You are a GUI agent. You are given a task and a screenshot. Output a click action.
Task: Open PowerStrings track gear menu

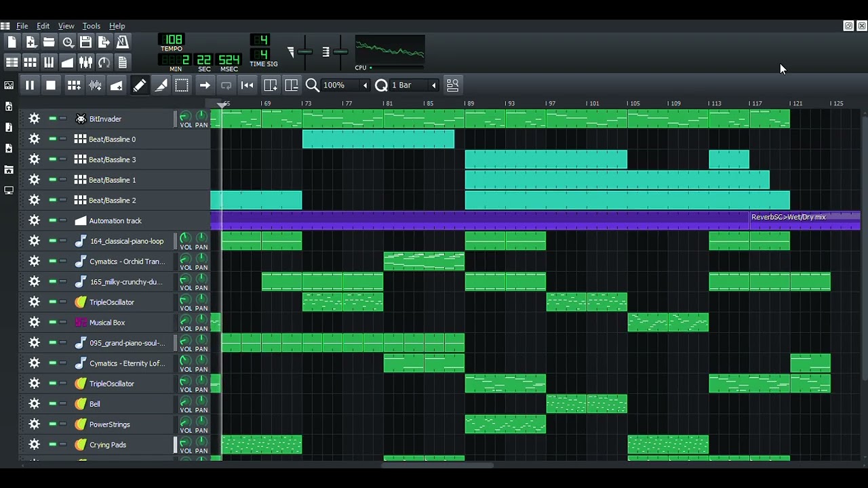[x=34, y=424]
